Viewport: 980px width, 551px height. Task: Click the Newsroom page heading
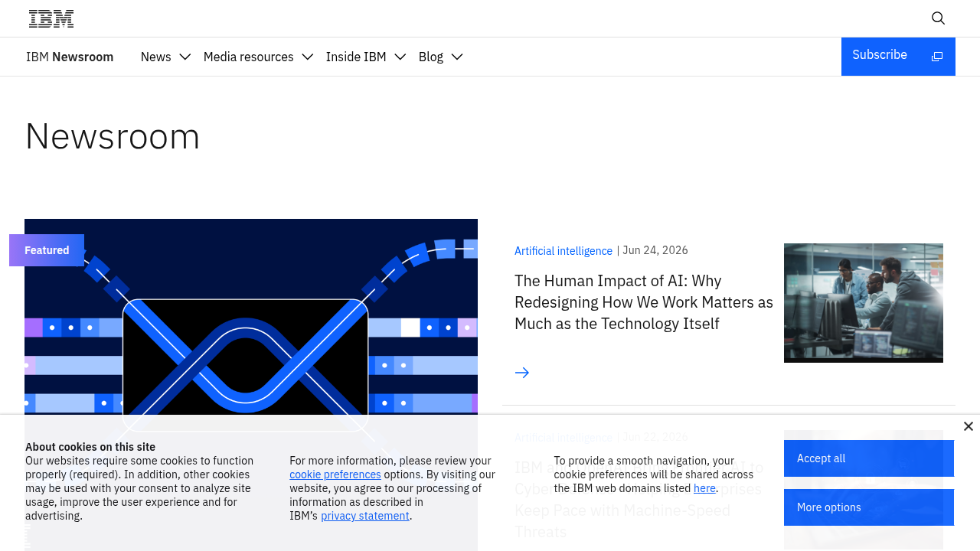click(113, 136)
